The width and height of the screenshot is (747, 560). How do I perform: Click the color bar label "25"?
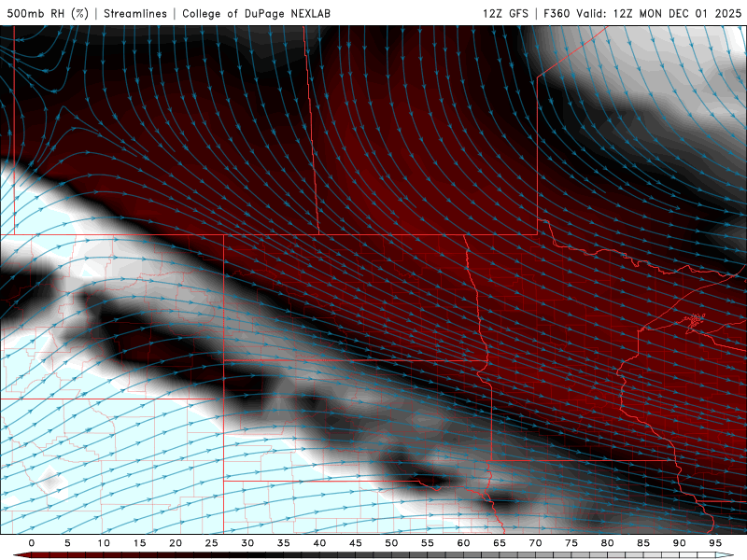pos(211,543)
